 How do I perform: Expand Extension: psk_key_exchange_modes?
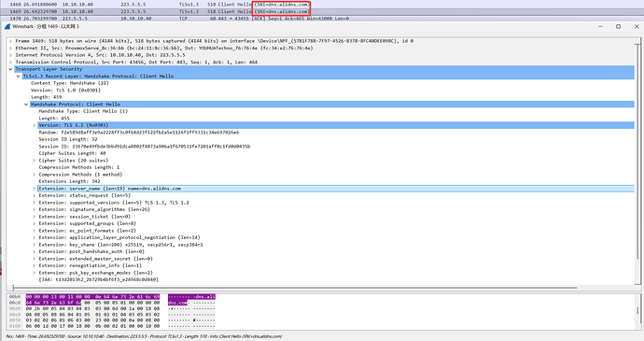click(x=35, y=273)
